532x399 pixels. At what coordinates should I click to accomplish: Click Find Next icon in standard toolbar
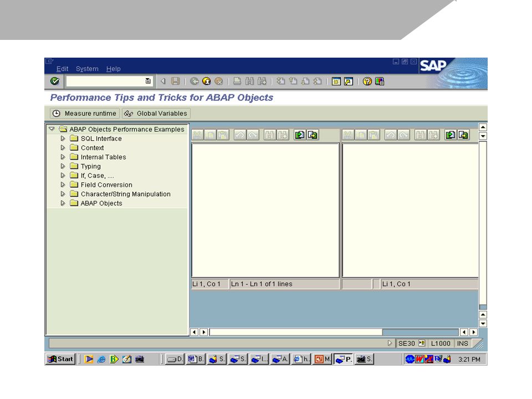coord(262,81)
